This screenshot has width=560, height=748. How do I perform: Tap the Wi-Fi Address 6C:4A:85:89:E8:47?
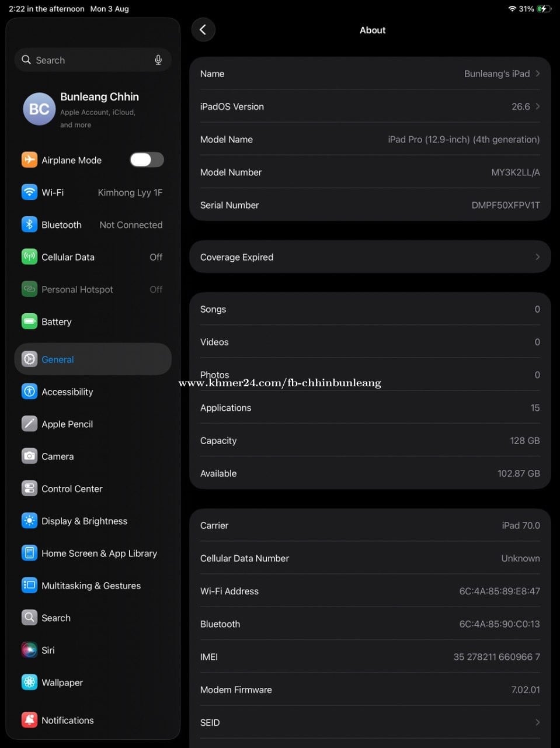point(499,591)
